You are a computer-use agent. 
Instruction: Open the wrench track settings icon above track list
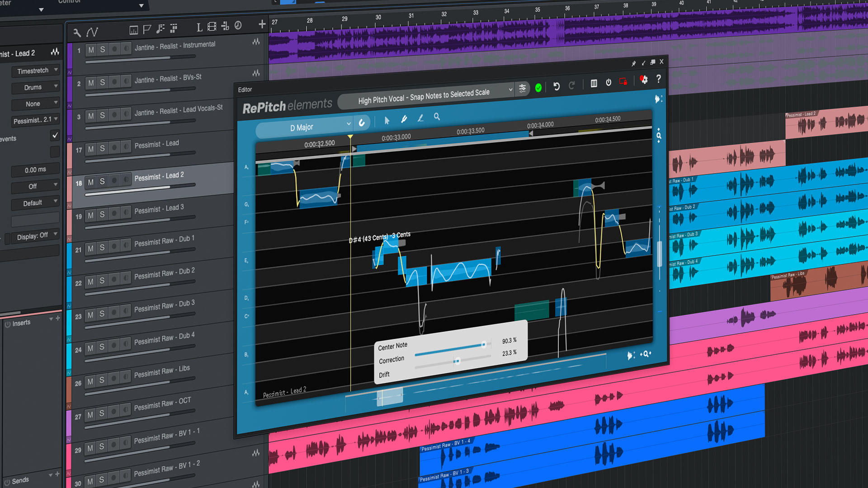click(77, 33)
